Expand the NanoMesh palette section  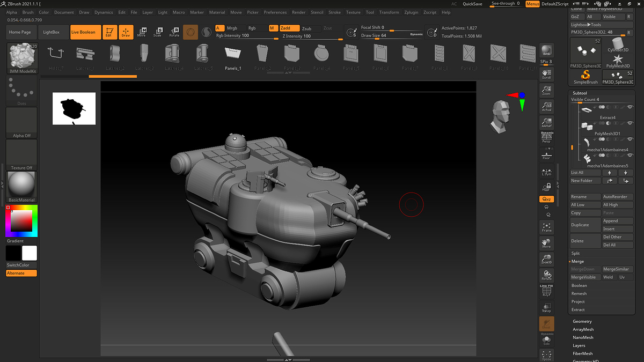click(583, 337)
